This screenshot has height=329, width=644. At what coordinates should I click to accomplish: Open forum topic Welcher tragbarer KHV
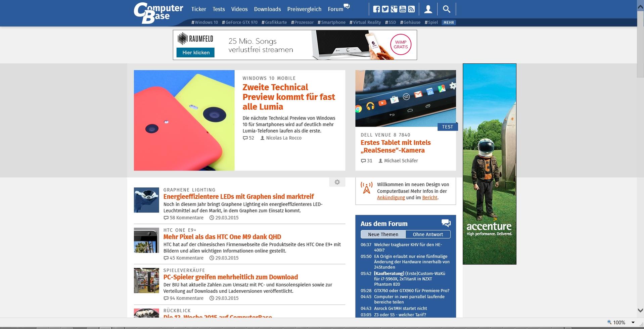pos(408,247)
